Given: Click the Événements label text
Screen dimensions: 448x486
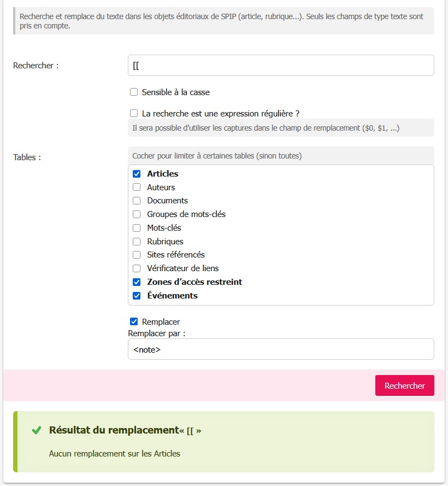Looking at the screenshot, I should (172, 296).
